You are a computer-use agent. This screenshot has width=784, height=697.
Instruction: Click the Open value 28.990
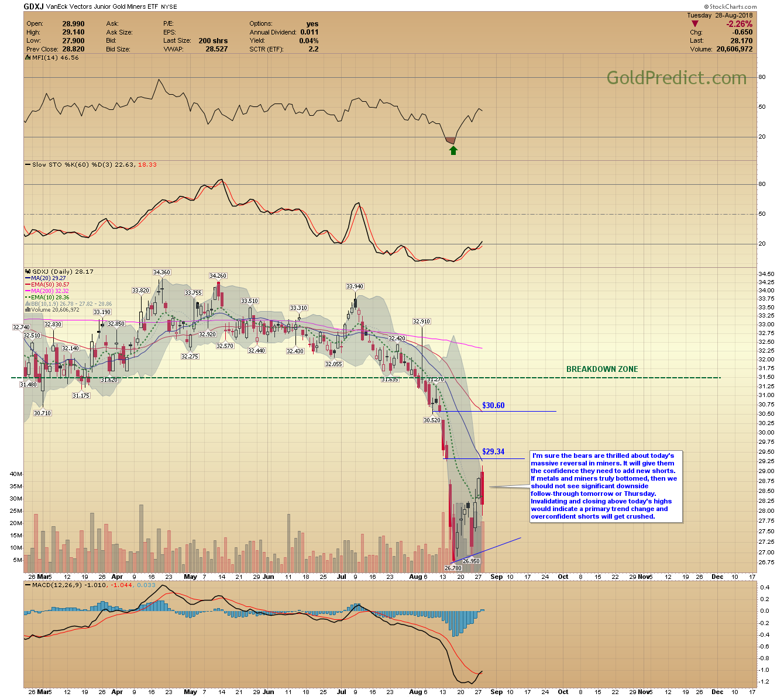tap(74, 24)
